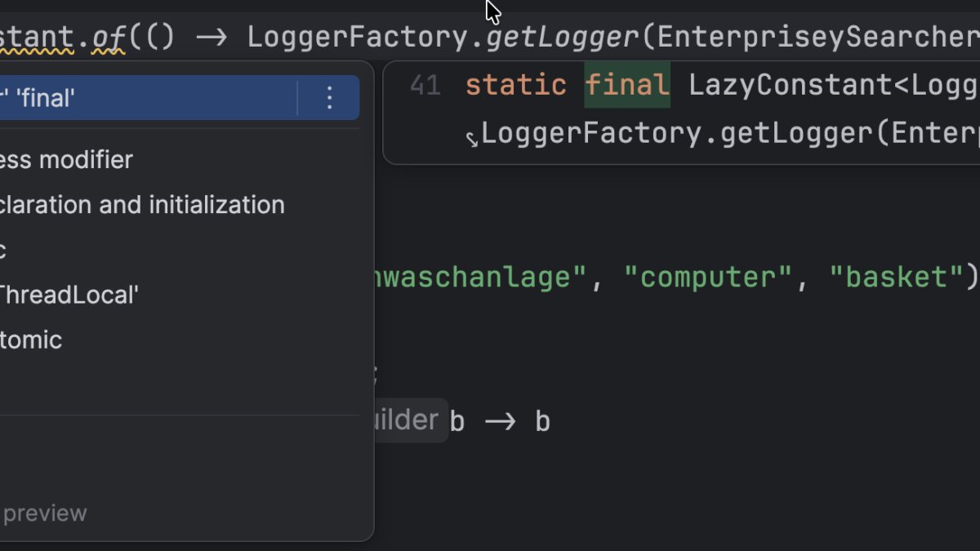The width and height of the screenshot is (980, 551).
Task: Choose the "ess modifier" intention item
Action: click(67, 160)
